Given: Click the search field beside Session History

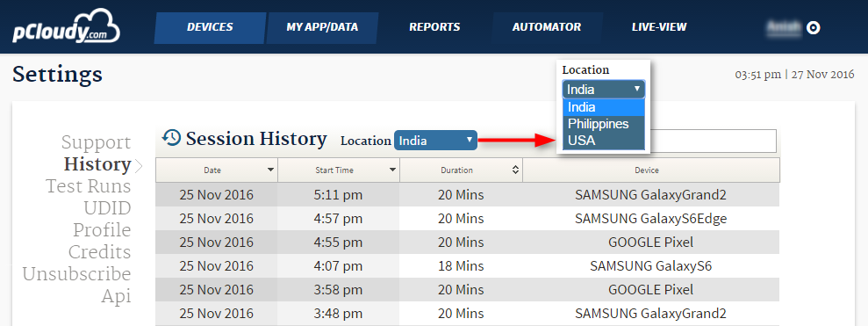Looking at the screenshot, I should point(713,141).
